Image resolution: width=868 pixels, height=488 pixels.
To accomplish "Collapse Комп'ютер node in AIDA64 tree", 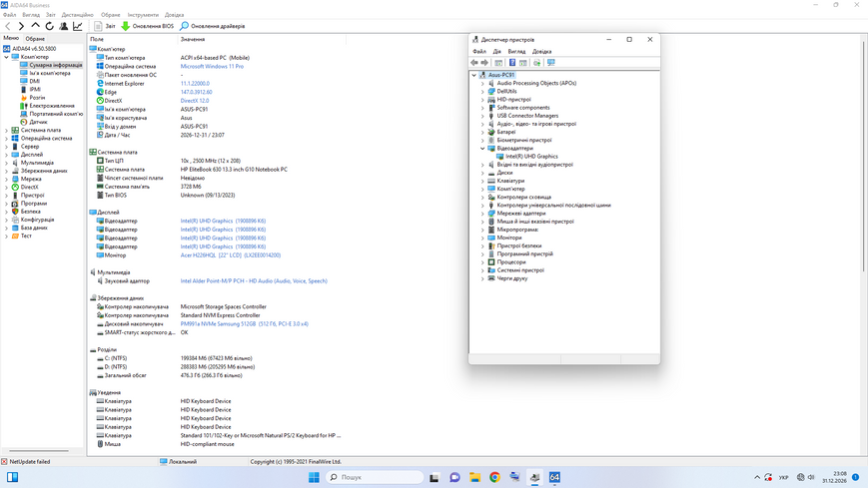I will (7, 57).
